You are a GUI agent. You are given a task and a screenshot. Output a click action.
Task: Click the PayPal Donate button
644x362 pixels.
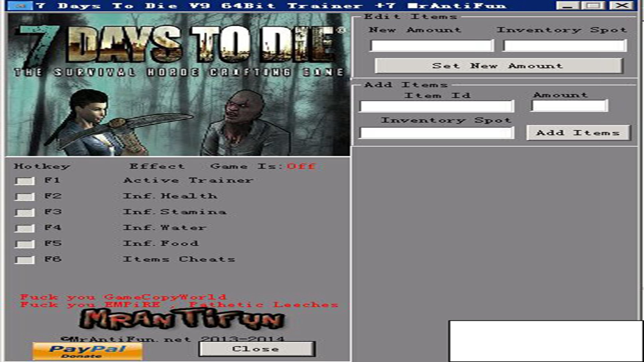pyautogui.click(x=87, y=351)
